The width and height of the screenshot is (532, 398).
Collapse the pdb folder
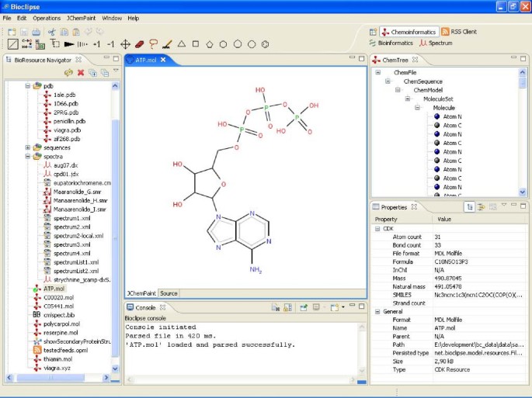[27, 86]
